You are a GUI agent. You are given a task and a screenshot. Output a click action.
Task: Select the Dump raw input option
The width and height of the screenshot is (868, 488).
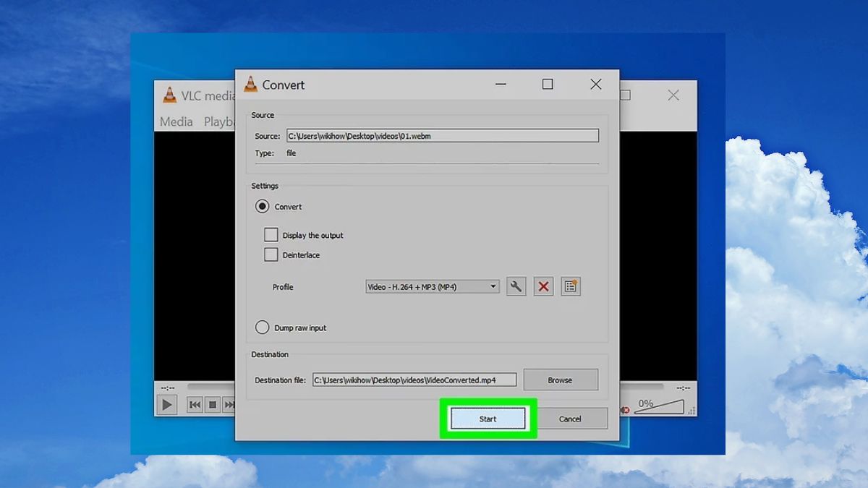click(262, 328)
